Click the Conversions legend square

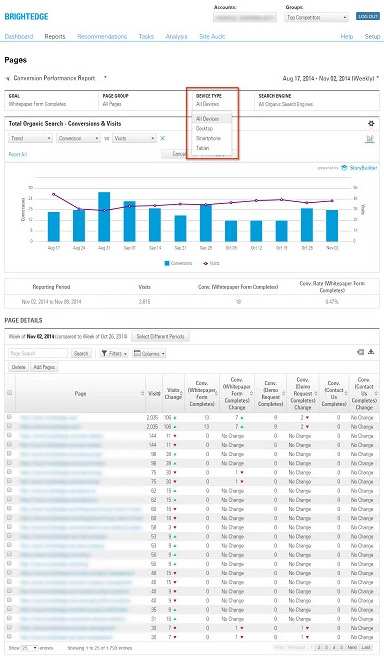(x=167, y=263)
